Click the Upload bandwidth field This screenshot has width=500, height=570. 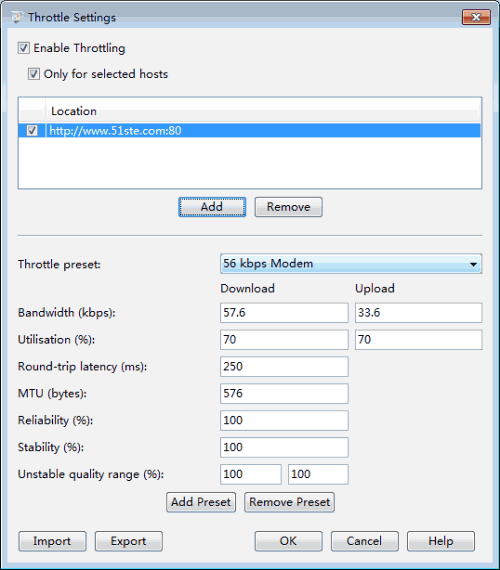(419, 313)
